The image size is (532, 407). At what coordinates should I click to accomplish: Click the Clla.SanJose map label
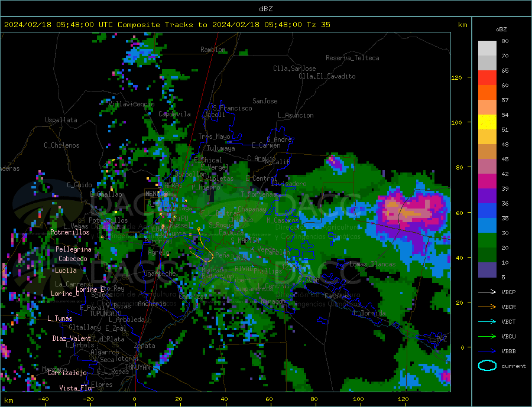pos(294,69)
